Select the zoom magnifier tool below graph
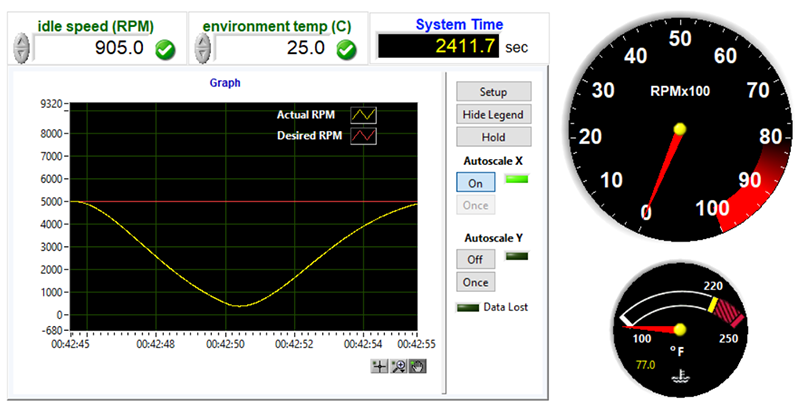The image size is (800, 406). coord(398,366)
